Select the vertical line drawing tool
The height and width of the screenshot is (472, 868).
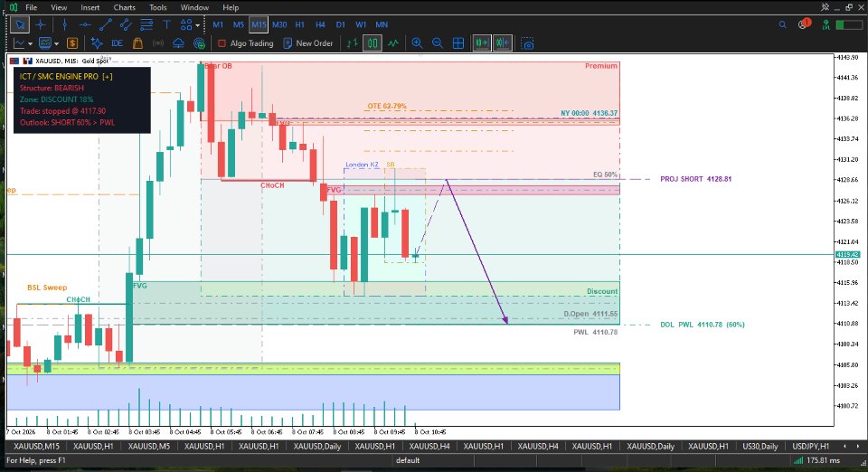(x=65, y=25)
